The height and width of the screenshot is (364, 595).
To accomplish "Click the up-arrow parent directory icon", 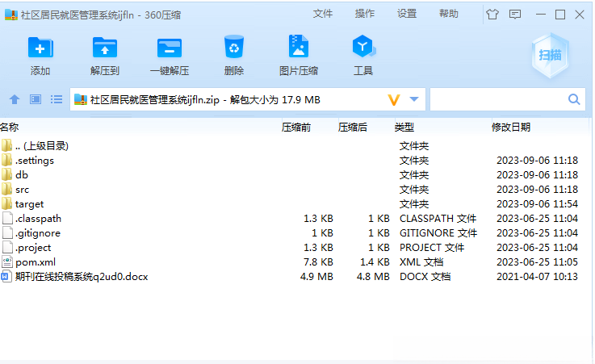I will tap(15, 99).
